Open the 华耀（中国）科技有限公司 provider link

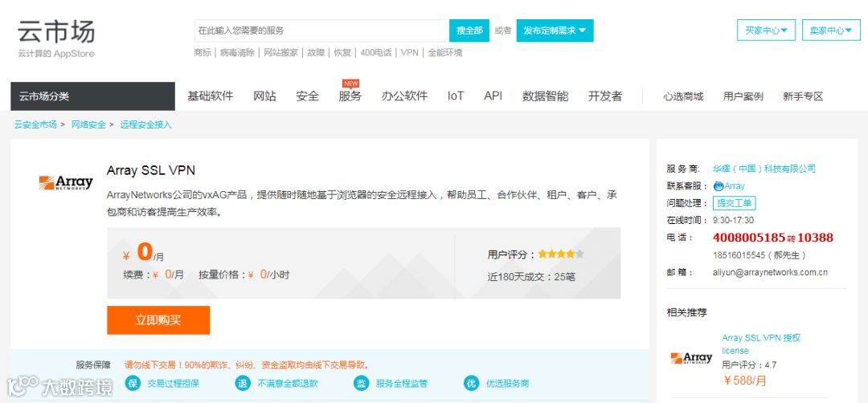(764, 169)
